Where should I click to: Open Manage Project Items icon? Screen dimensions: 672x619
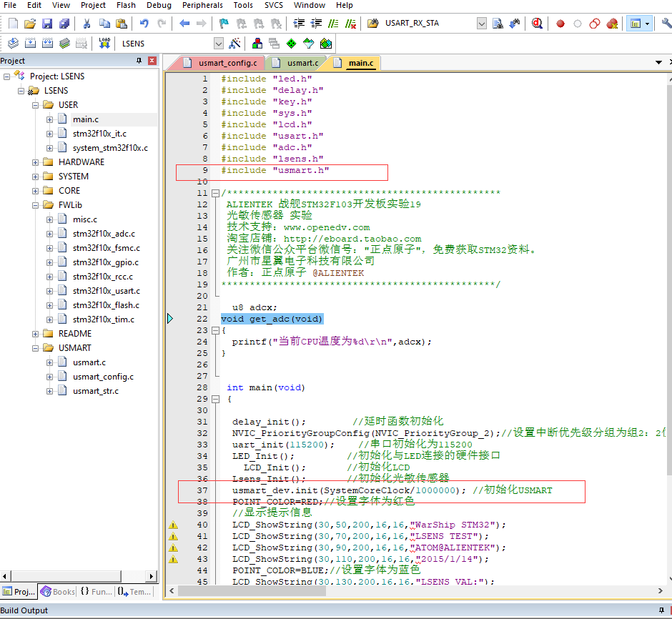click(257, 44)
